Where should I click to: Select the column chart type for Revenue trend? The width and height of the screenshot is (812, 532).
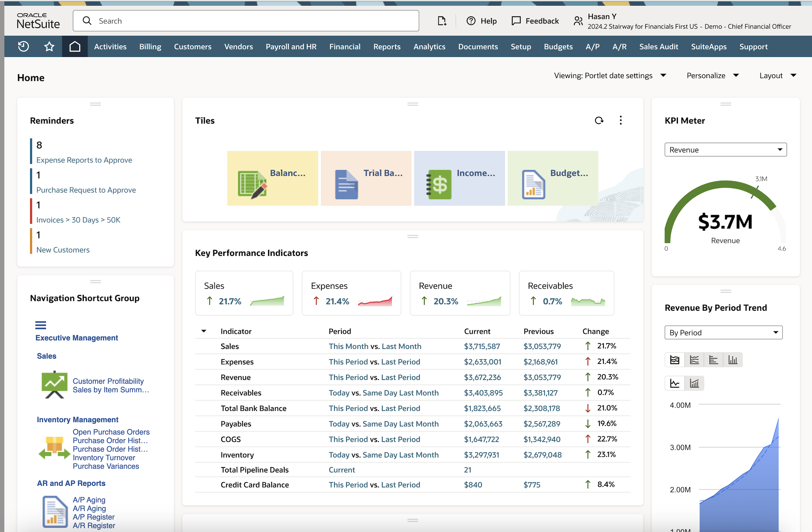[733, 359]
